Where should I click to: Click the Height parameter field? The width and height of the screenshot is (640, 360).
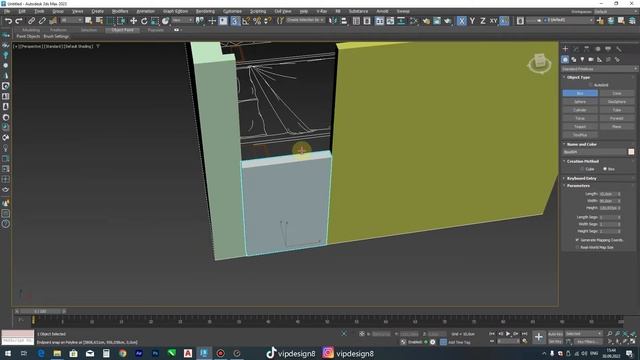coord(608,208)
